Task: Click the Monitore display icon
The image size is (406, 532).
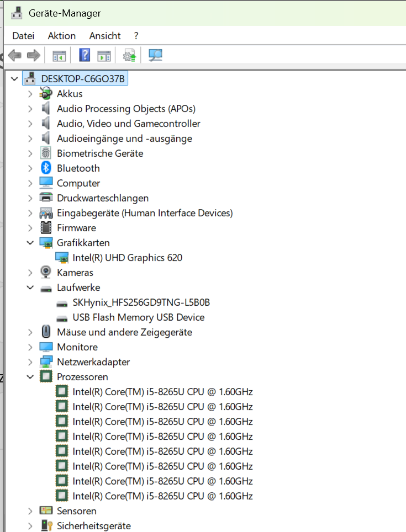Action: pos(46,347)
